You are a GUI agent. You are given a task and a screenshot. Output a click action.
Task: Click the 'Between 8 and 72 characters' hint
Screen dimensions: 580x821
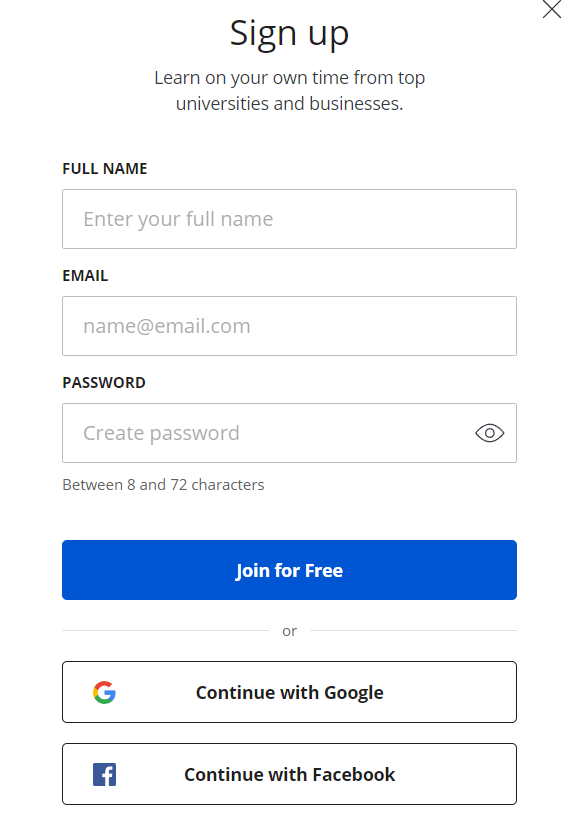(x=163, y=485)
